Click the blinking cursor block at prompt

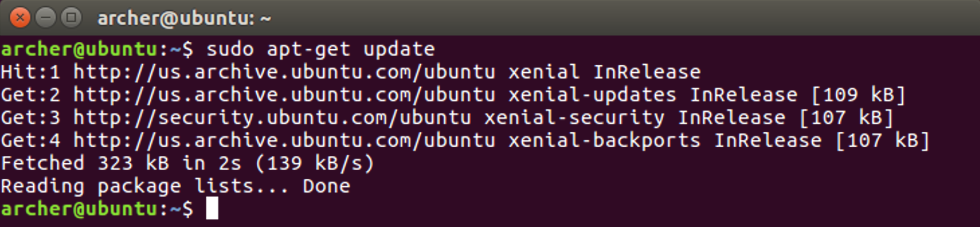212,208
